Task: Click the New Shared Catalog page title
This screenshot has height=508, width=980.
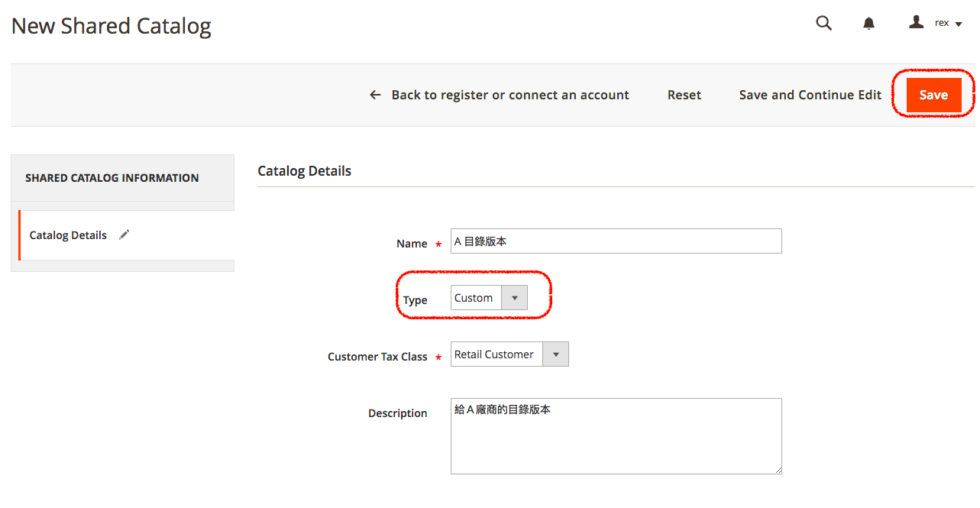Action: (112, 26)
